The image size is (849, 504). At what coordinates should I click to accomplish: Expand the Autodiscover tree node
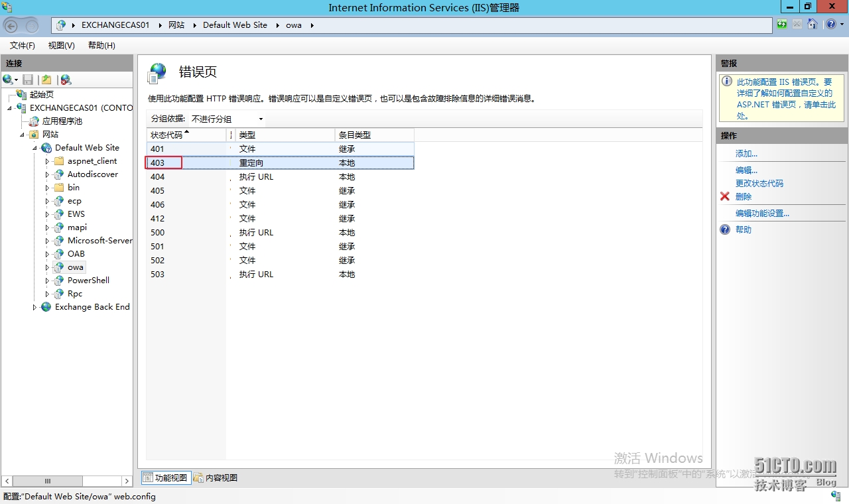[x=48, y=174]
